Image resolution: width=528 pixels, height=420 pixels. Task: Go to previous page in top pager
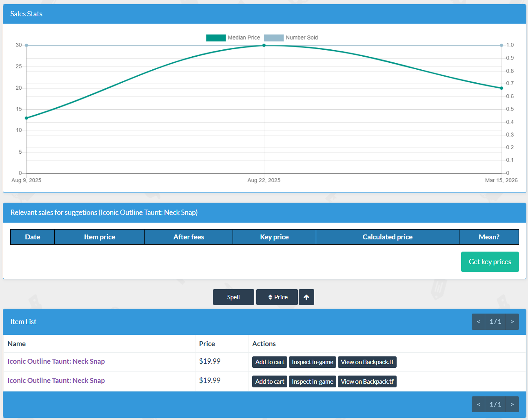[478, 322]
